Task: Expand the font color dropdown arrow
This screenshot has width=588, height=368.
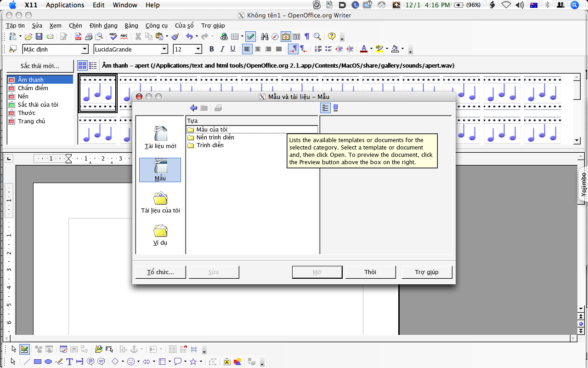Action: pos(372,49)
